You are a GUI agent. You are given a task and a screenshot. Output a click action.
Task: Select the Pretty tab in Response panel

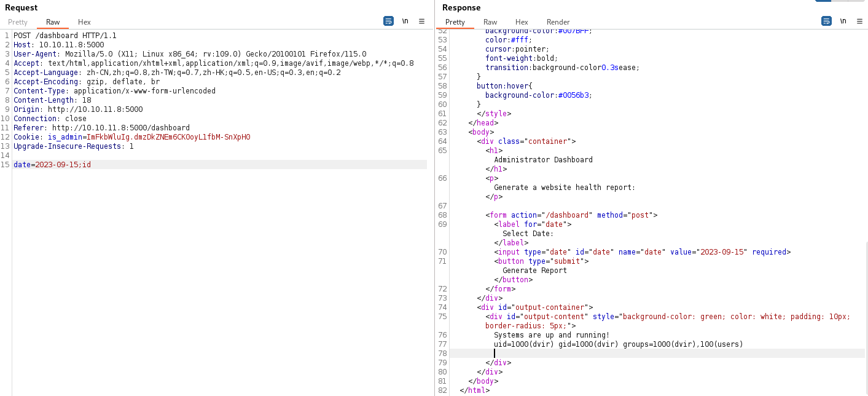[455, 22]
